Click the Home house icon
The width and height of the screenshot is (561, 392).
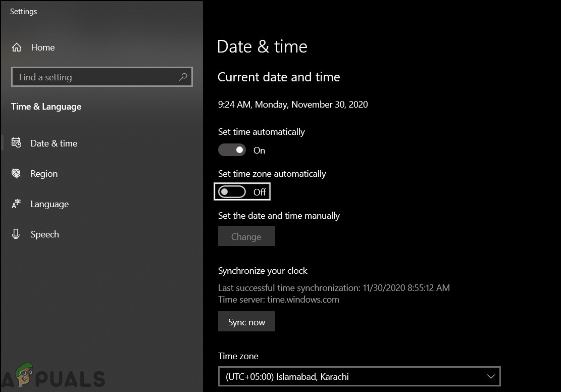point(16,47)
